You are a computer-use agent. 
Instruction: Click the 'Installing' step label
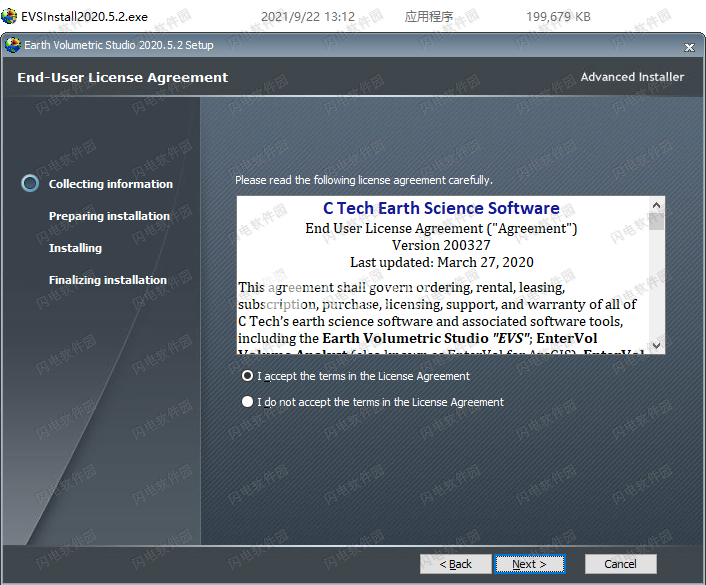[x=75, y=248]
